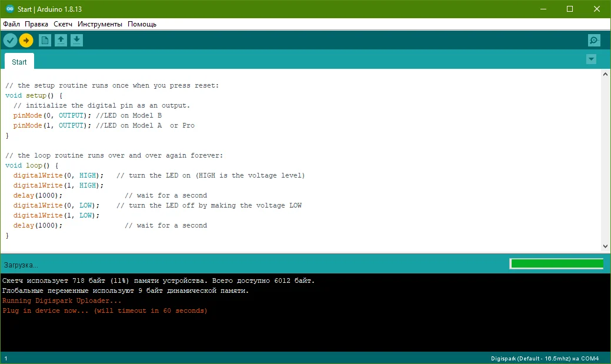The height and width of the screenshot is (364, 611).
Task: Click the 'Загрузка...' status message
Action: (x=21, y=265)
